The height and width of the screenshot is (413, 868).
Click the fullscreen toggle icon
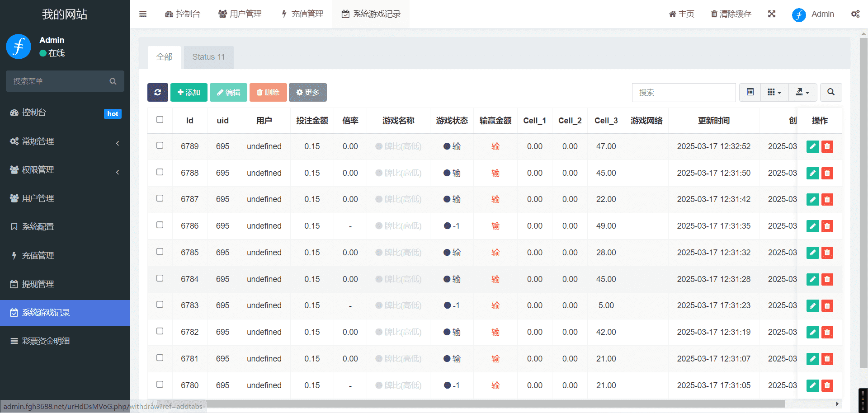pos(772,14)
